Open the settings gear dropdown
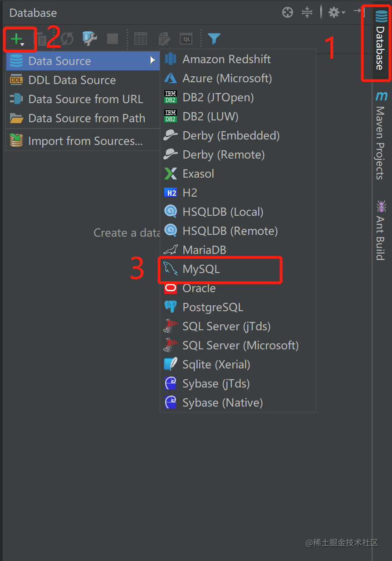 337,12
